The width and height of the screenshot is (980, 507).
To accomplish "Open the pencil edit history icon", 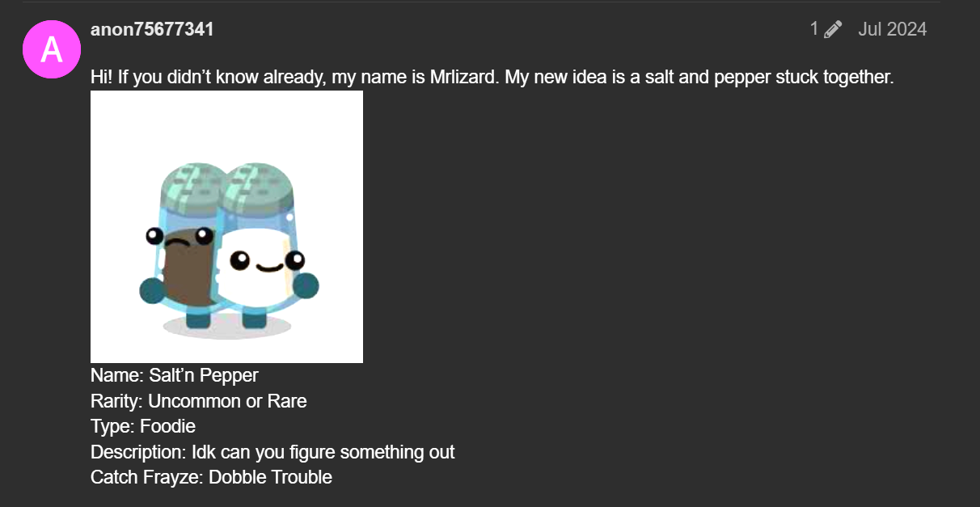I will (833, 30).
